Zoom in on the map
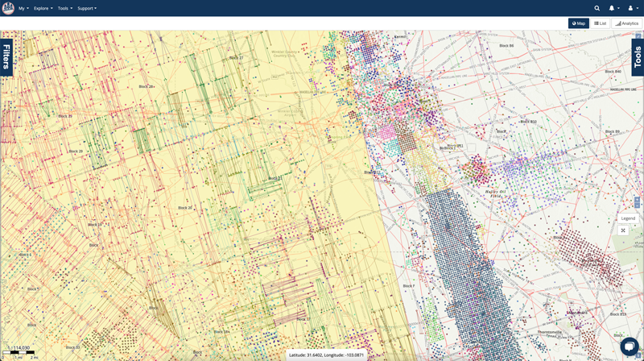This screenshot has height=361, width=644. 638,199
